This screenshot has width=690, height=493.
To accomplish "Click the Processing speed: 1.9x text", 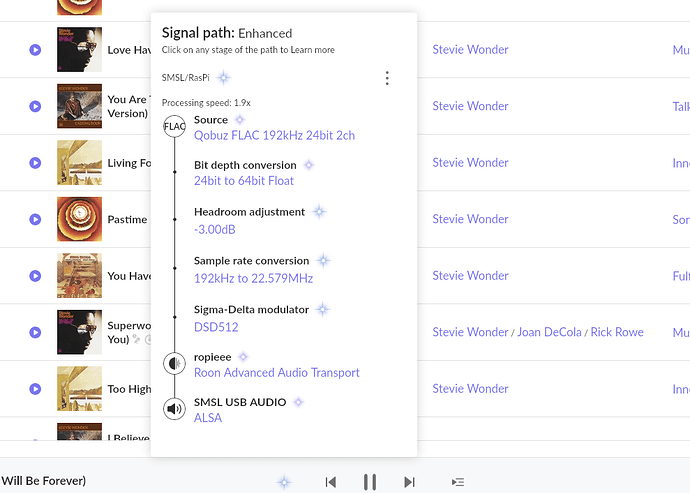I will point(206,103).
